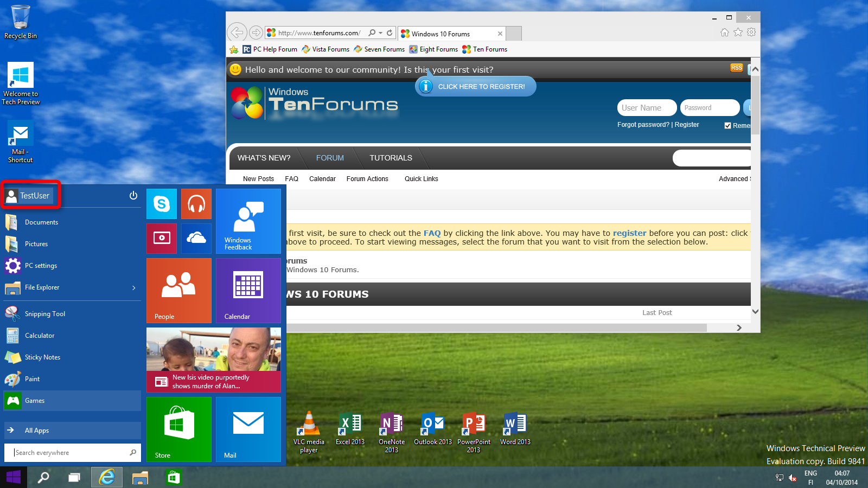
Task: Toggle the Remember Me checkbox
Action: 727,126
